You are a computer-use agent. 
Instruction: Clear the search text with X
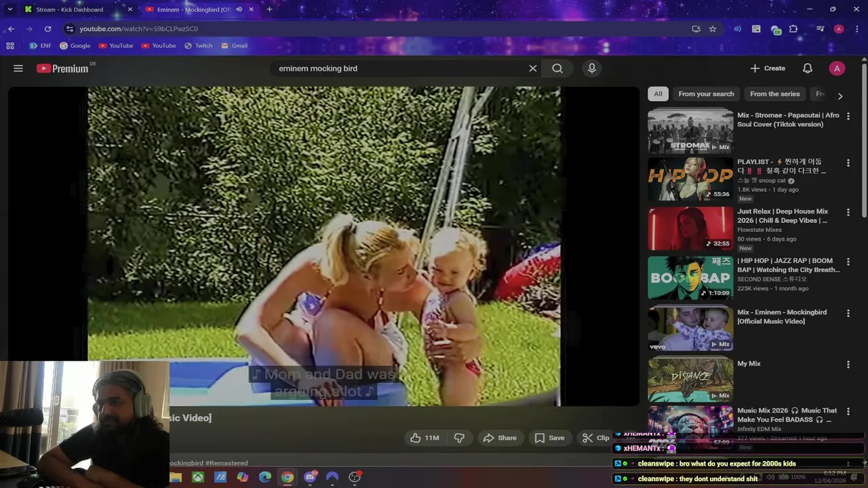[x=533, y=68]
